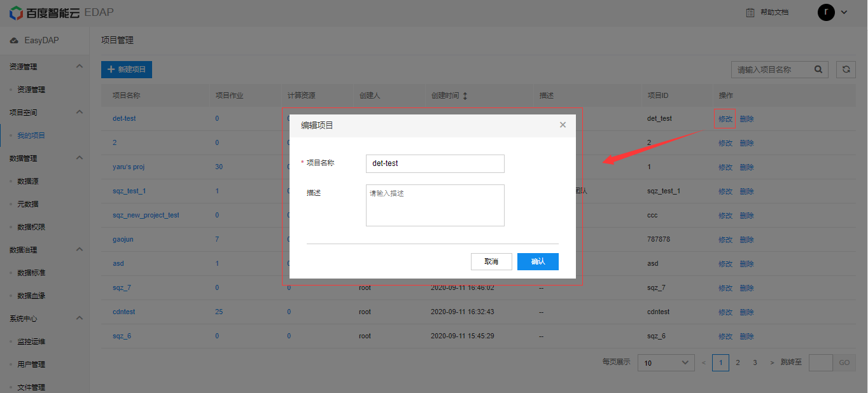868x393 pixels.
Task: Sort by creation time column arrows
Action: pos(465,96)
